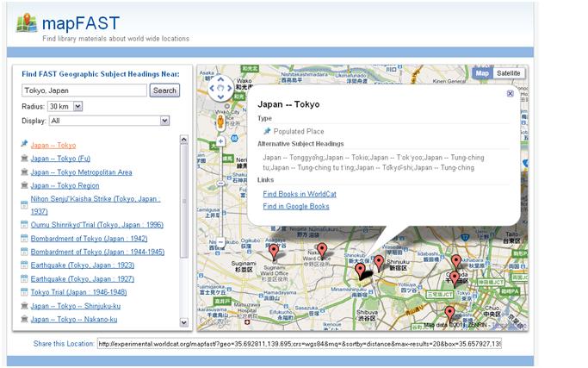Click Find Books in WorldCat link

300,194
